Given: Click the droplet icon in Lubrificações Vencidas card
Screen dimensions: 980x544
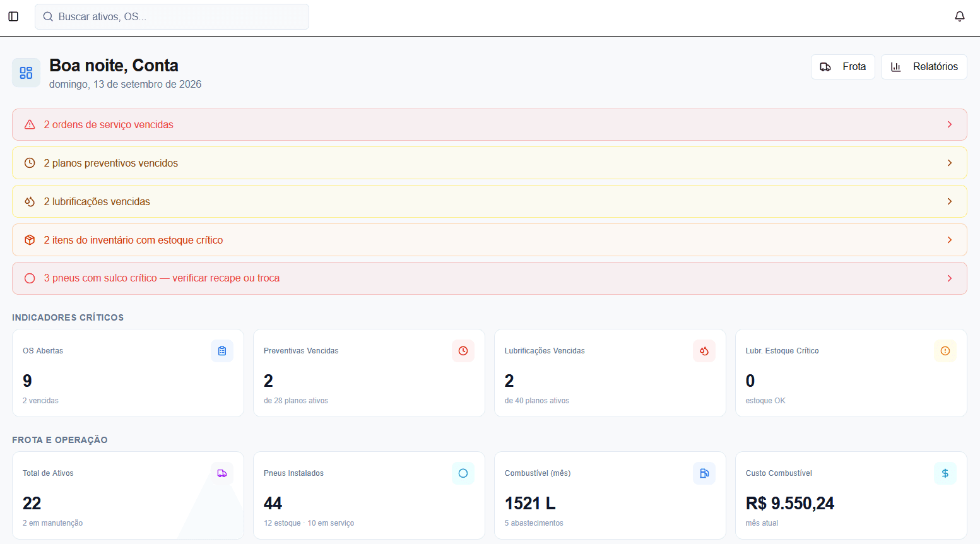Looking at the screenshot, I should tap(704, 351).
